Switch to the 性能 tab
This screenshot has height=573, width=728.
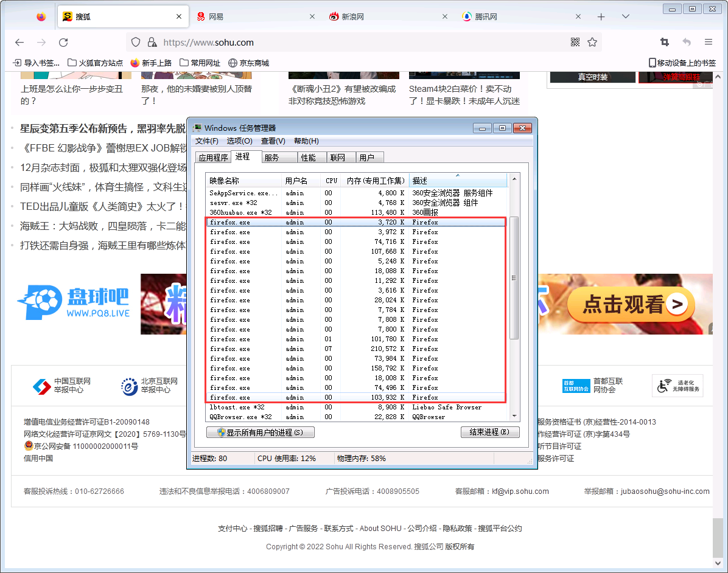click(x=312, y=158)
